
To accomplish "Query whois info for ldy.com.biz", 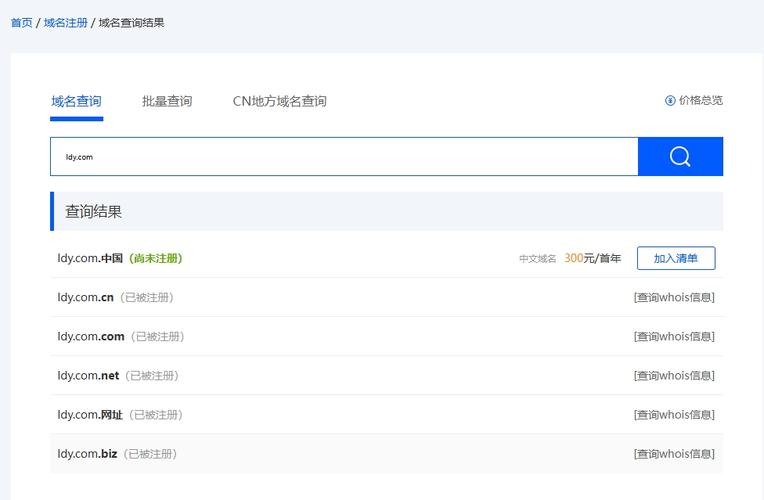I will click(674, 454).
